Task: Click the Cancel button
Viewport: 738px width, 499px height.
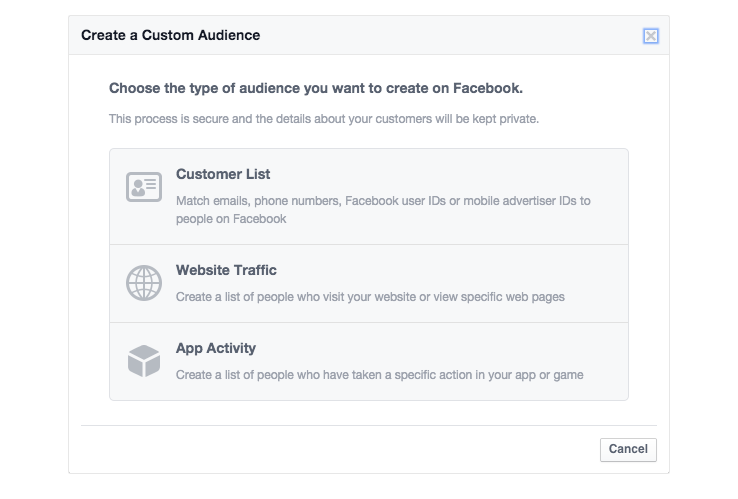Action: click(x=628, y=450)
